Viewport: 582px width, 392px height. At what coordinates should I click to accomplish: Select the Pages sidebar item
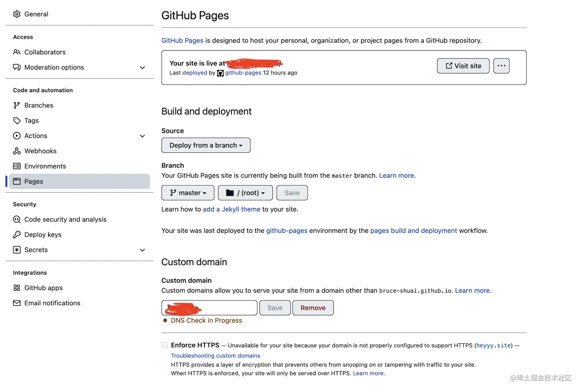click(79, 181)
